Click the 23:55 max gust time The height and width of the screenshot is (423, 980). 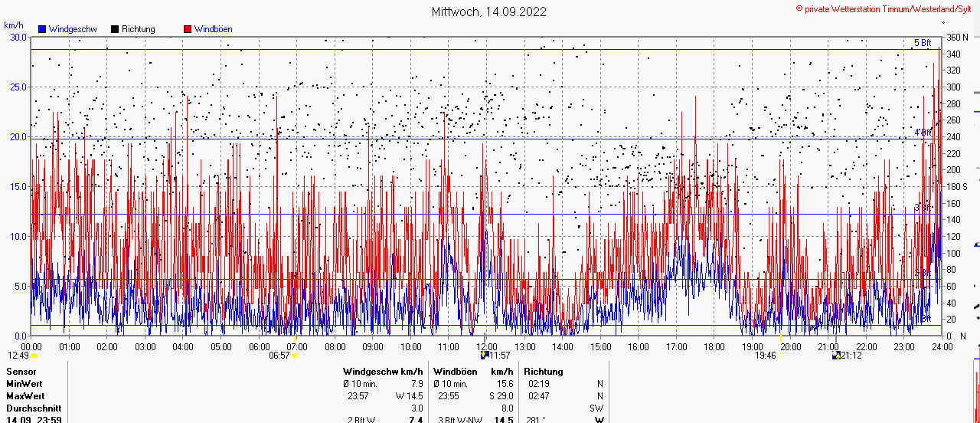click(449, 395)
